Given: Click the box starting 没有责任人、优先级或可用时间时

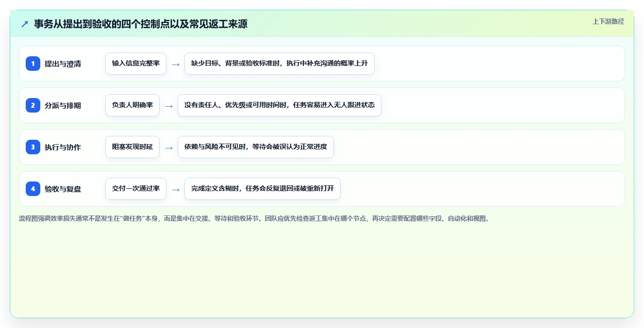Looking at the screenshot, I should pyautogui.click(x=280, y=105).
